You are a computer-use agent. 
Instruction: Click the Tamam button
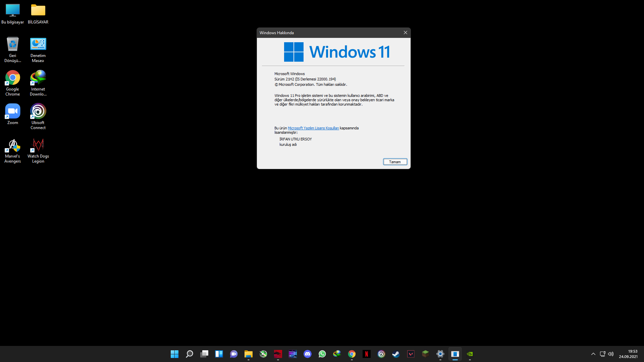pos(395,162)
